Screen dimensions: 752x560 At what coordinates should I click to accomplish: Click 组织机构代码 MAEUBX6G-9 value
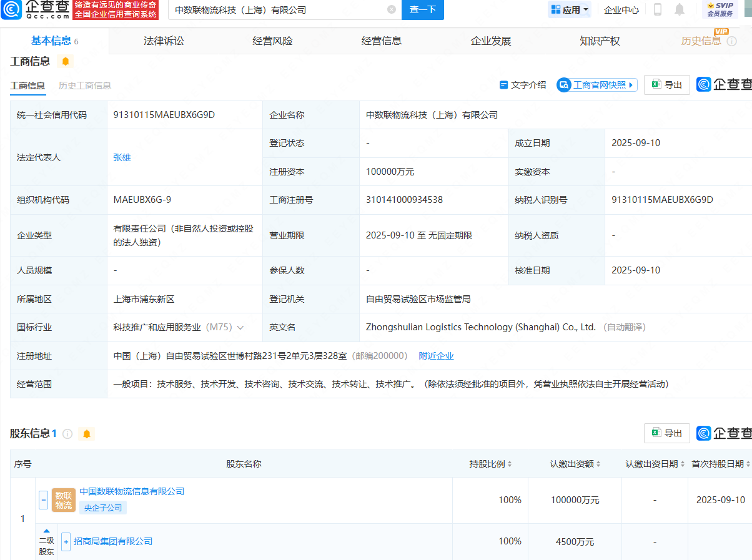(142, 200)
